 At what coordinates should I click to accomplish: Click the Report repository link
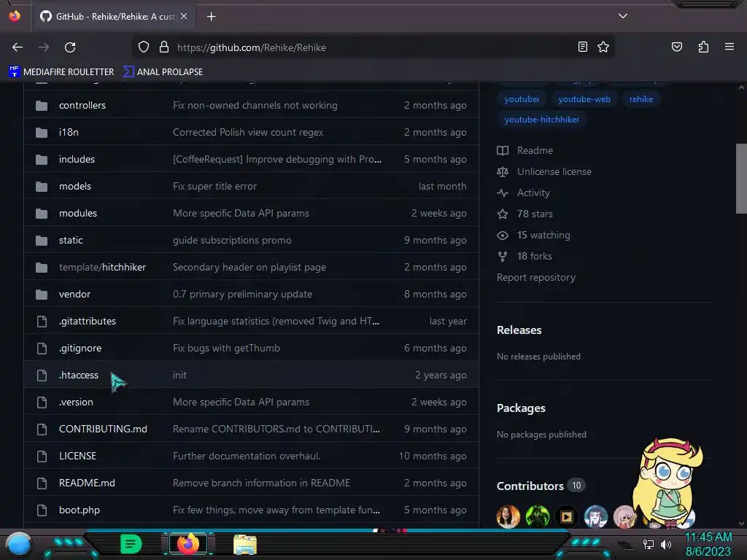[x=536, y=277]
